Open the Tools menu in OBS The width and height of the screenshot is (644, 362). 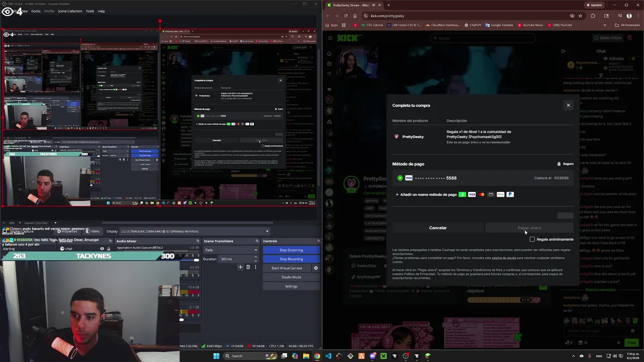(x=90, y=11)
